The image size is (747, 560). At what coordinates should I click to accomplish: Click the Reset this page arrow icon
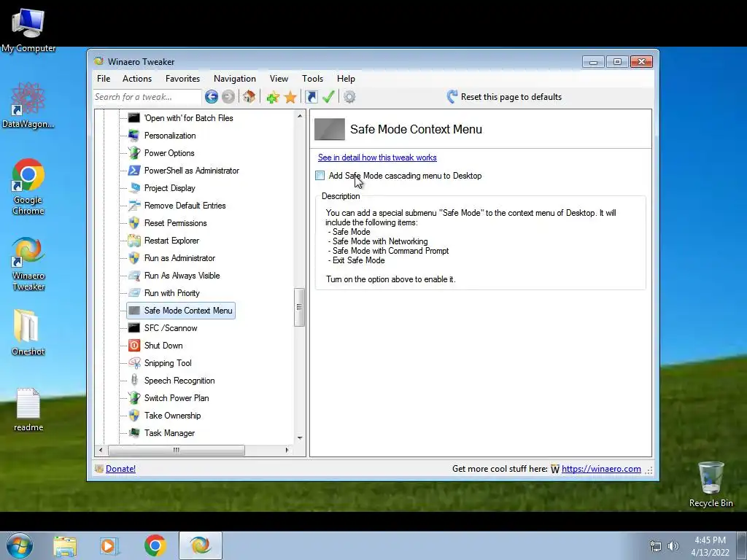click(x=452, y=97)
